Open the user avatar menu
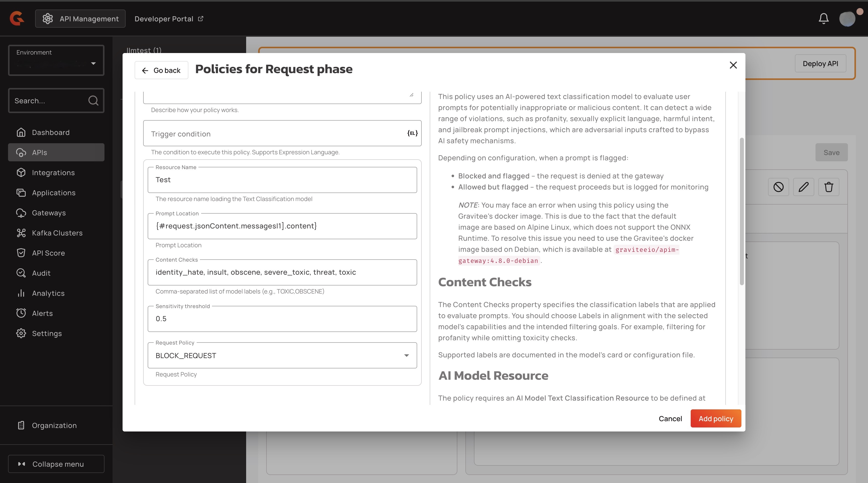868x483 pixels. click(x=847, y=19)
